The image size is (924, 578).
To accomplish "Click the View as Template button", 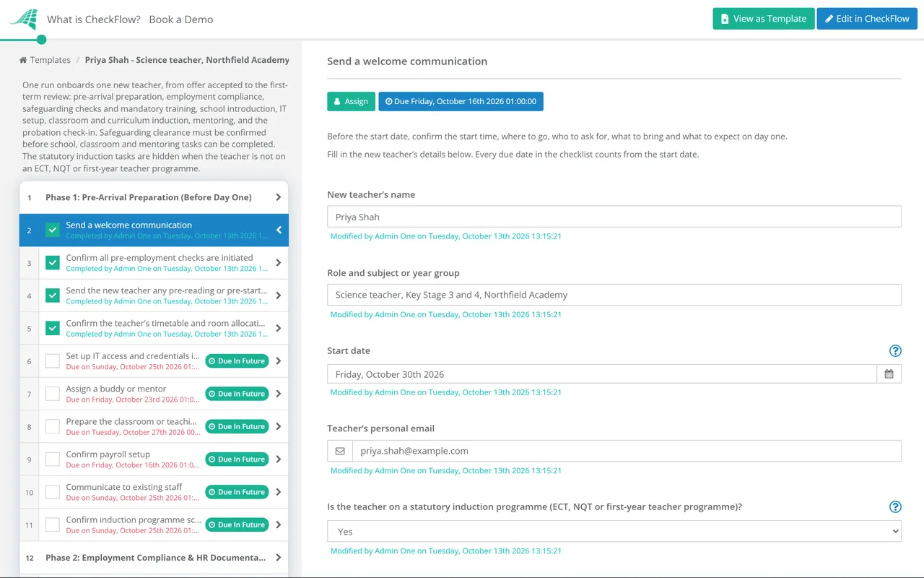I will click(764, 19).
